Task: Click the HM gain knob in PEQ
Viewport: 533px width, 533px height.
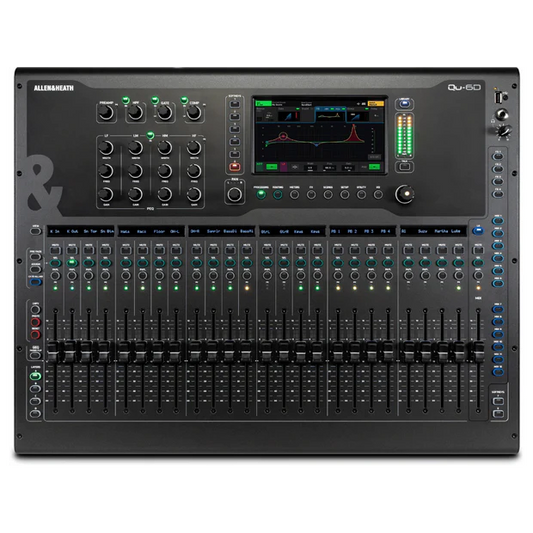Action: tap(165, 194)
